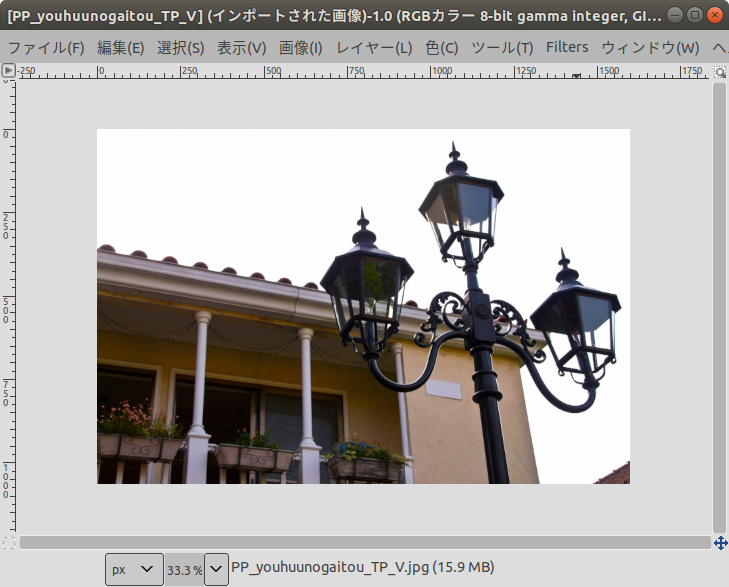The width and height of the screenshot is (729, 587).
Task: Click the image menu arrow button at ruler corner
Action: (x=8, y=71)
